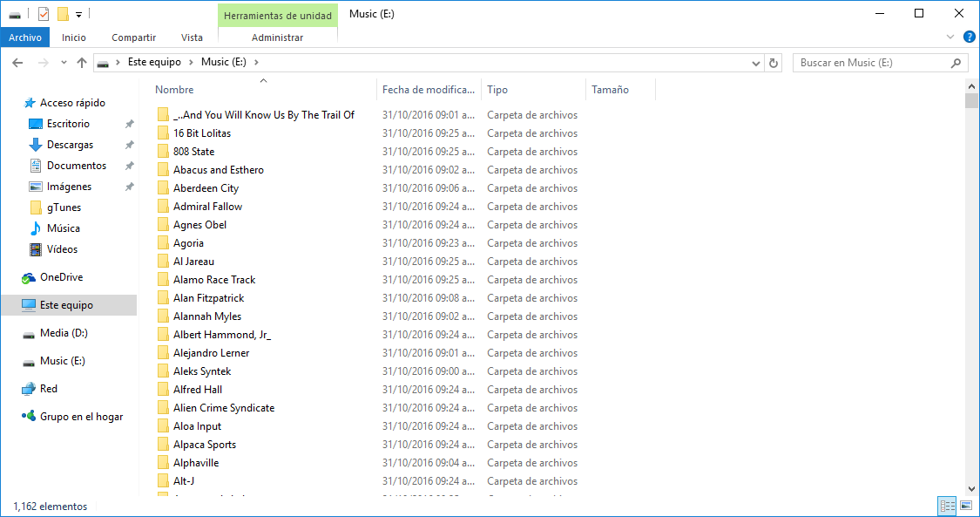Click the up arrow to go to parent folder
Image resolution: width=980 pixels, height=517 pixels.
click(x=82, y=63)
